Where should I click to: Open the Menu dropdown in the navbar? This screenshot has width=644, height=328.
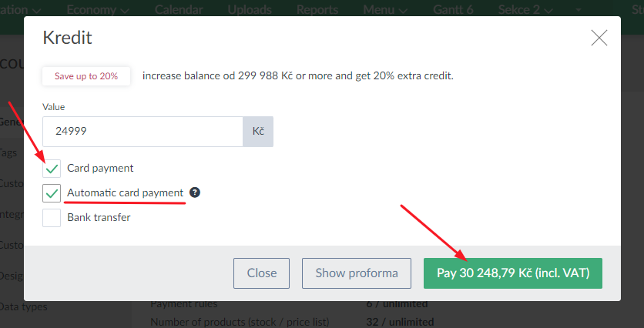pyautogui.click(x=385, y=9)
